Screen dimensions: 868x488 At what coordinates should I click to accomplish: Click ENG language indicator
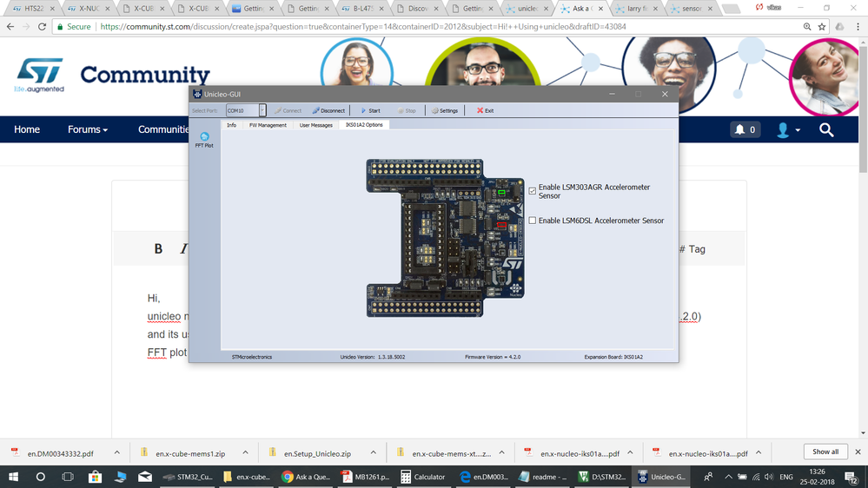pos(786,477)
